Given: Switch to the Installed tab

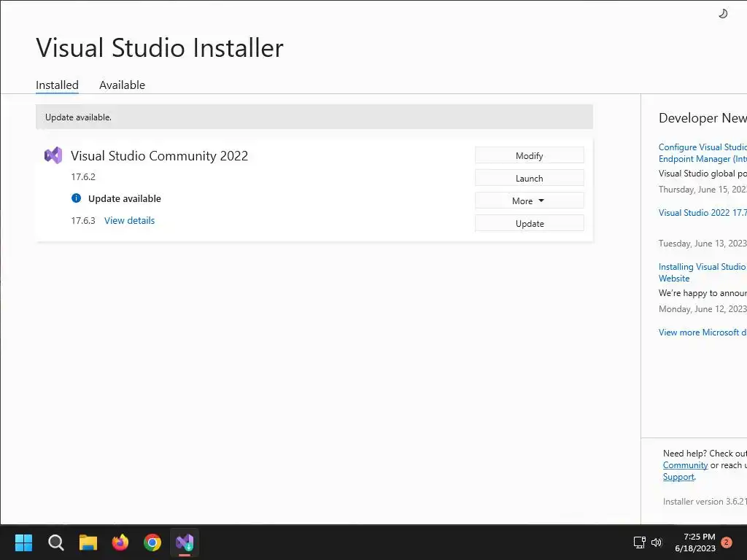Looking at the screenshot, I should 57,85.
